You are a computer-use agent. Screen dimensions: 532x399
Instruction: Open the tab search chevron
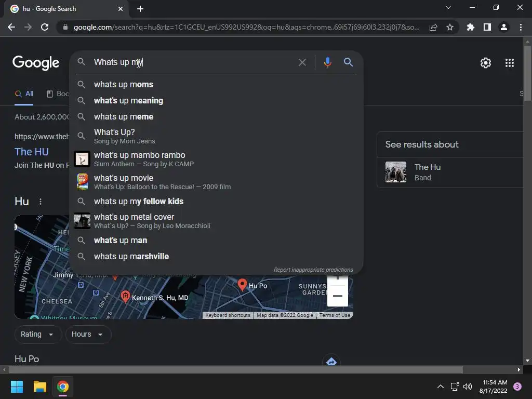point(448,7)
